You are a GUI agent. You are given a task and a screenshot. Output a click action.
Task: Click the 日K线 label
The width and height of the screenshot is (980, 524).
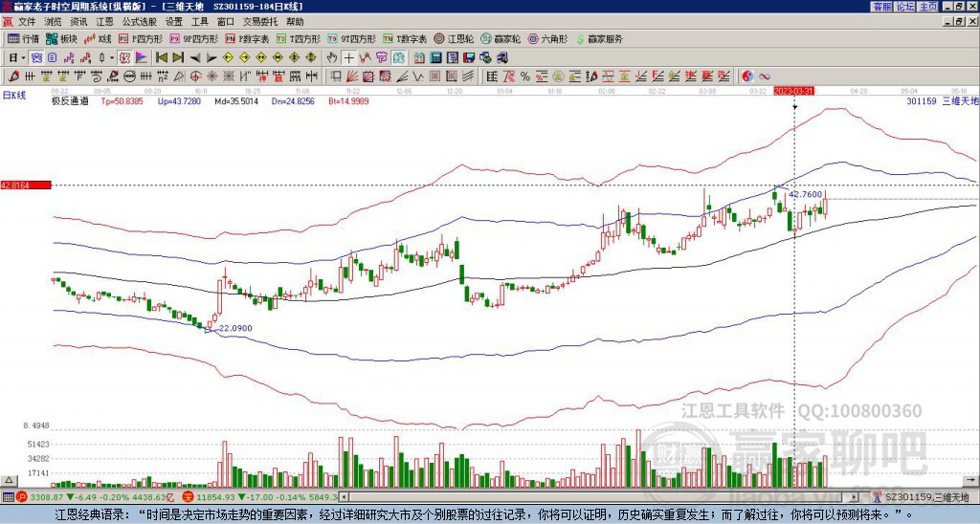coord(13,95)
